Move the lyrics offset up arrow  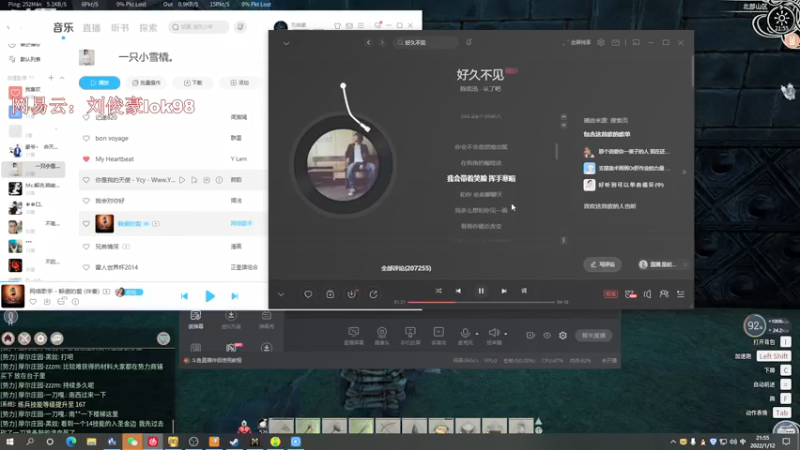(563, 117)
